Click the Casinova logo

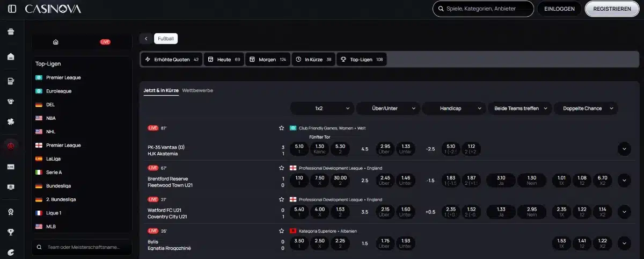point(53,9)
